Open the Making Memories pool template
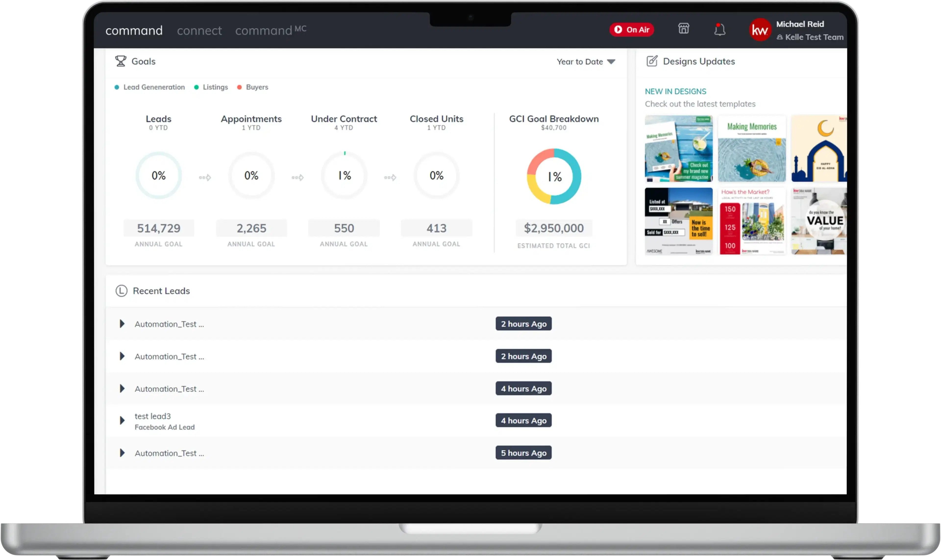This screenshot has height=560, width=941. tap(752, 149)
